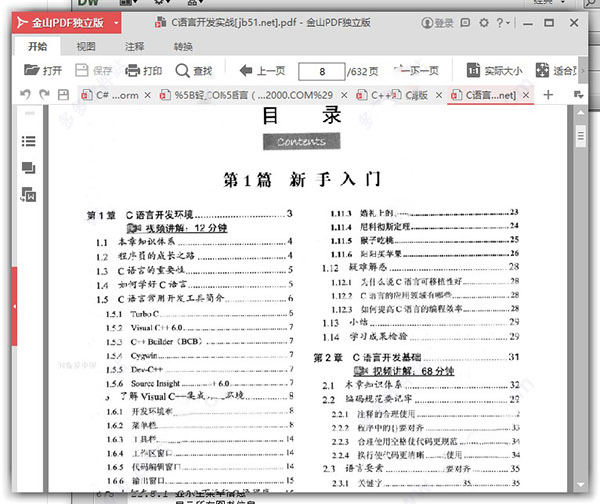This screenshot has width=600, height=504.
Task: Click the 视频讲解: 12 分钟 link
Action: pos(177,228)
